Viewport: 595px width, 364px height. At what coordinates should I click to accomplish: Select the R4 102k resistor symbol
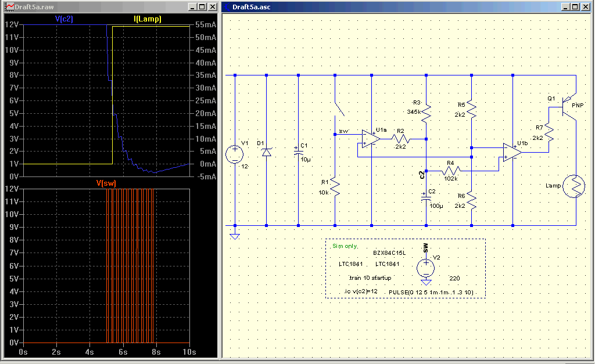pos(451,171)
